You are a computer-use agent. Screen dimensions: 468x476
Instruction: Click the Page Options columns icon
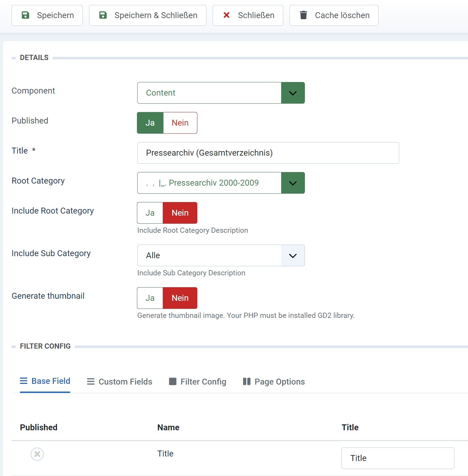coord(247,381)
